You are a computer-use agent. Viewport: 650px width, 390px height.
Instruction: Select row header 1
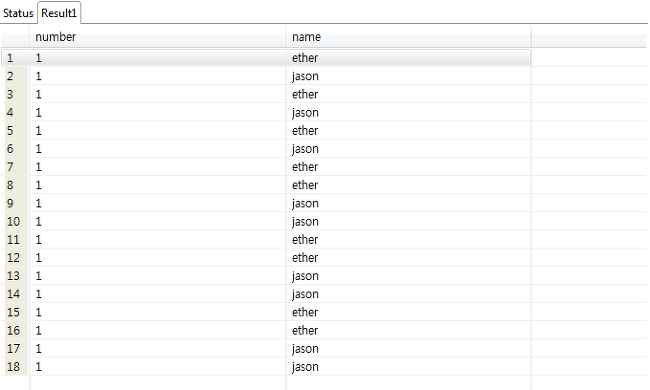15,58
